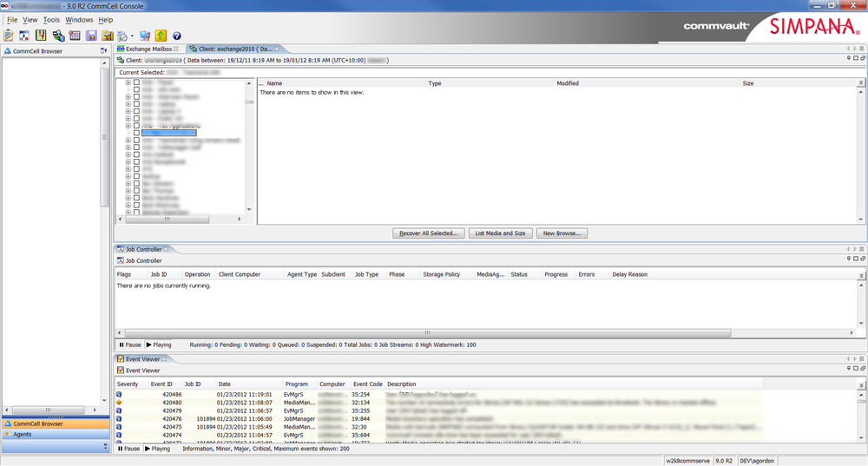Open dropdown arrow next to disc toolbar icon
868x466 pixels.
pos(132,36)
